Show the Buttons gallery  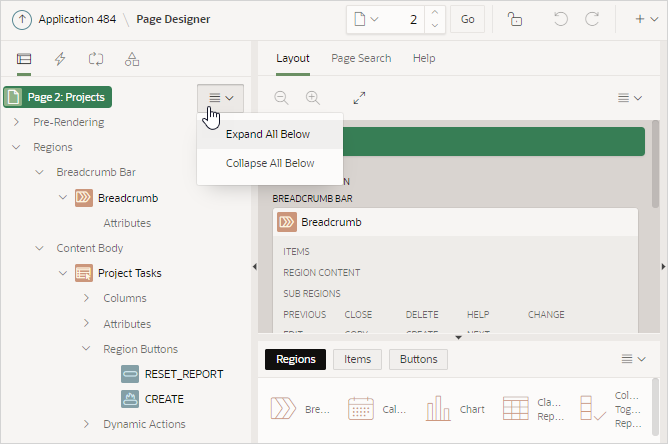[418, 359]
